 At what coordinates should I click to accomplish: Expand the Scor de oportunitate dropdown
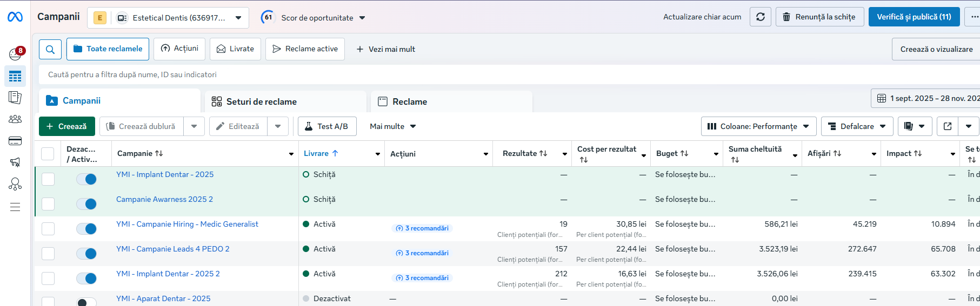pos(362,18)
